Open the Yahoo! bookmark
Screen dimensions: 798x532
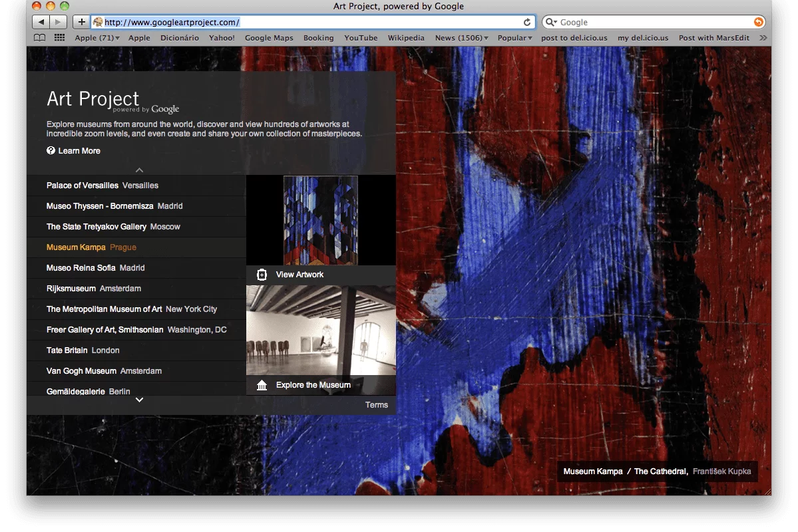pos(222,38)
